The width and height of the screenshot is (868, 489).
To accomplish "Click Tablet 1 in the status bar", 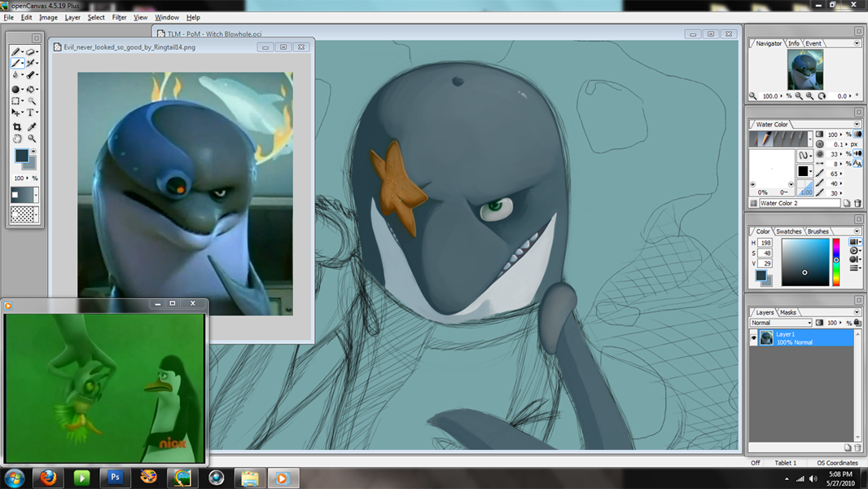I will [786, 462].
